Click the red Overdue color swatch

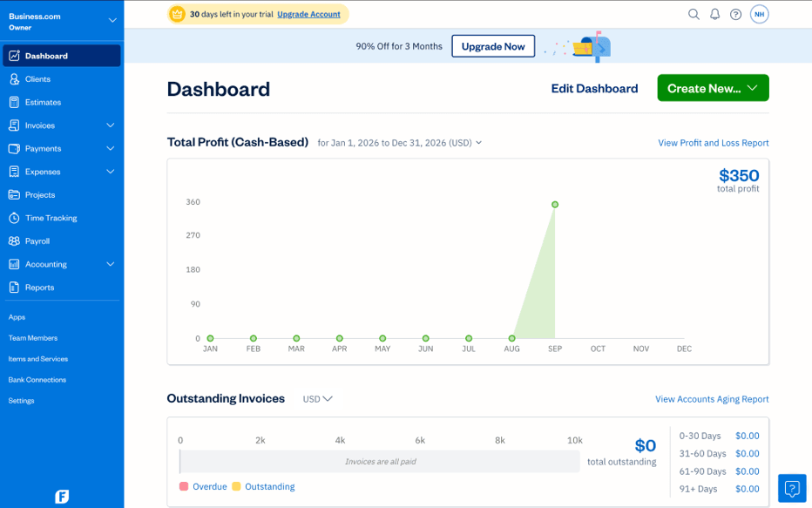(183, 486)
